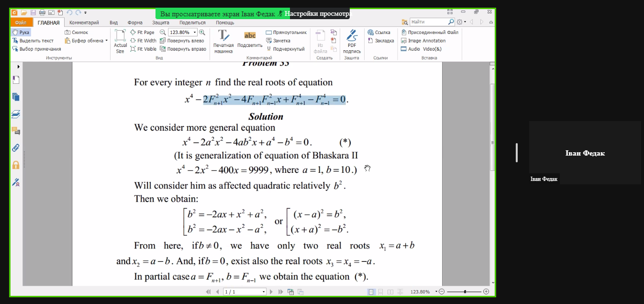
Task: Click the zoom slider in status bar
Action: point(464,292)
